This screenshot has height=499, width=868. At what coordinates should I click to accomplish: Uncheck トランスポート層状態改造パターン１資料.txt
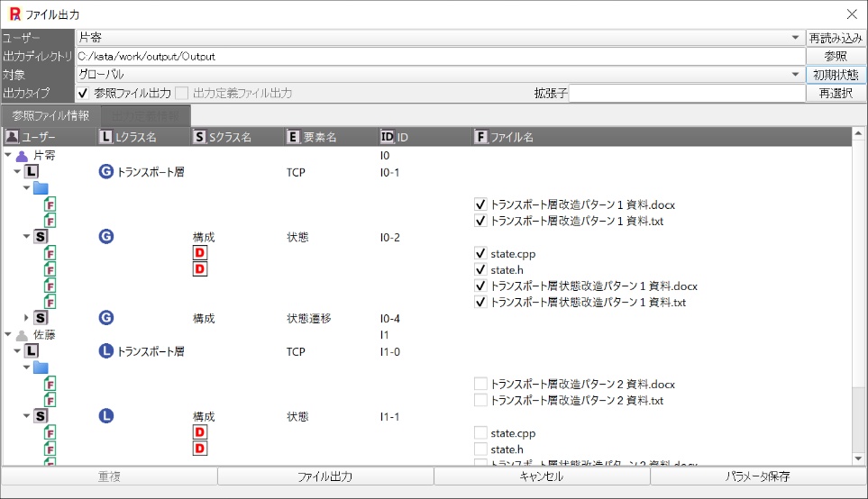[480, 302]
